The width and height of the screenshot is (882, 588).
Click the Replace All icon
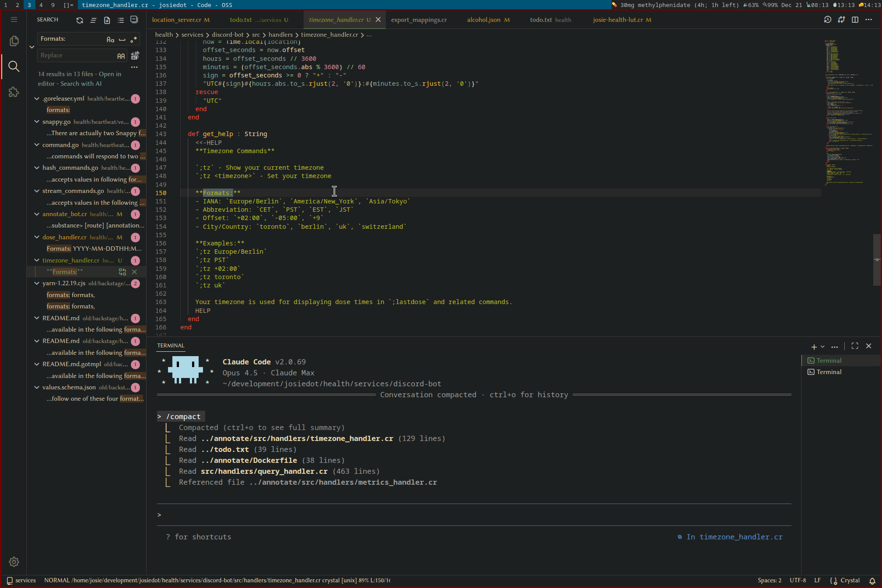(135, 56)
